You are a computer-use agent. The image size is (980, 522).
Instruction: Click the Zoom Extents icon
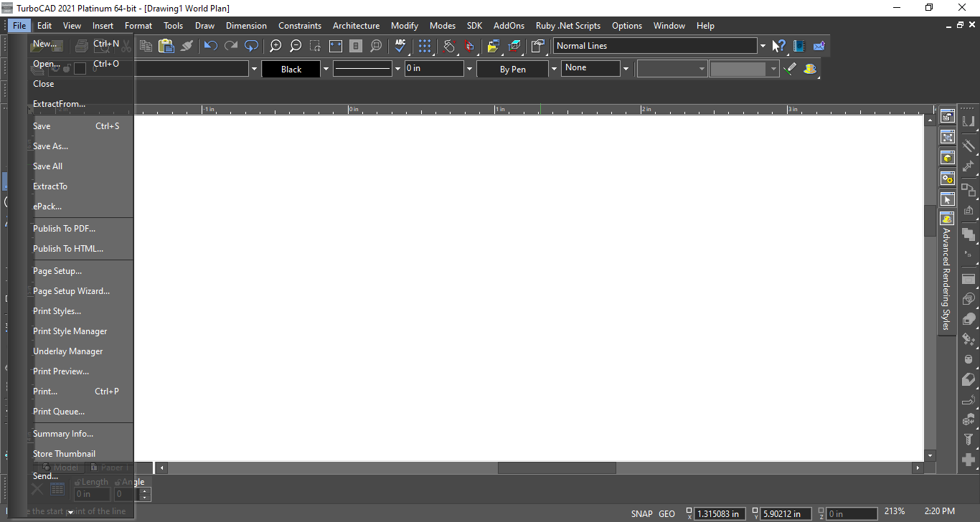click(x=336, y=46)
